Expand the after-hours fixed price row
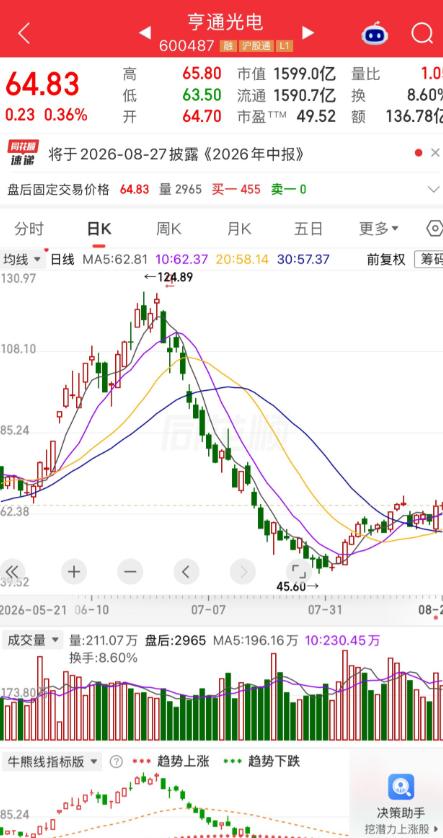This screenshot has height=838, width=443. click(434, 189)
